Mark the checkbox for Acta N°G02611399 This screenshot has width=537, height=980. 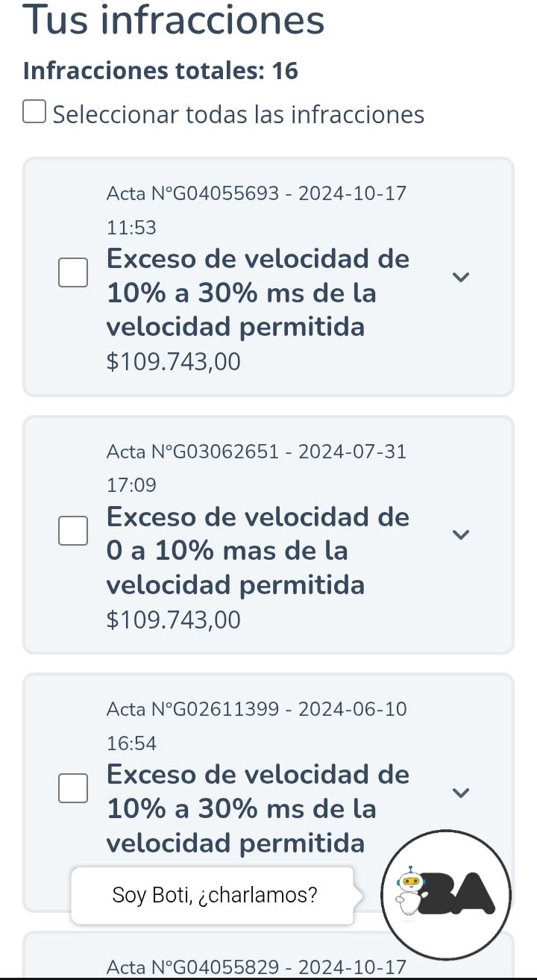pos(73,788)
